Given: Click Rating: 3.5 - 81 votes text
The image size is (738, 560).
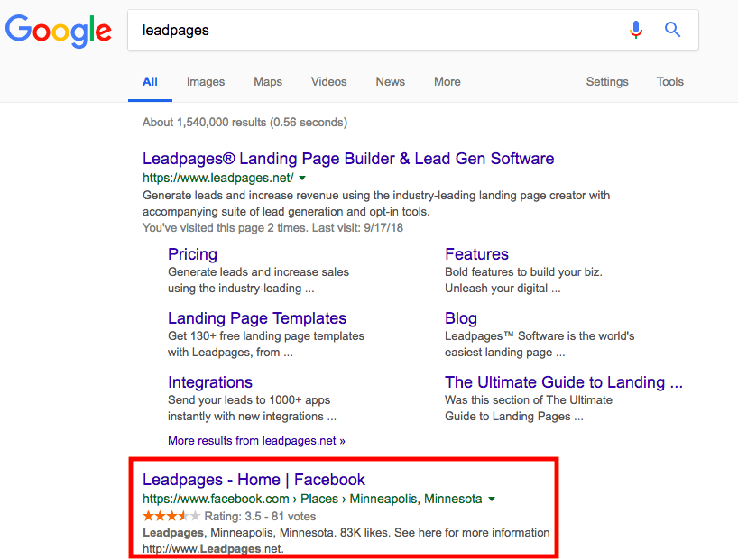Looking at the screenshot, I should [260, 516].
